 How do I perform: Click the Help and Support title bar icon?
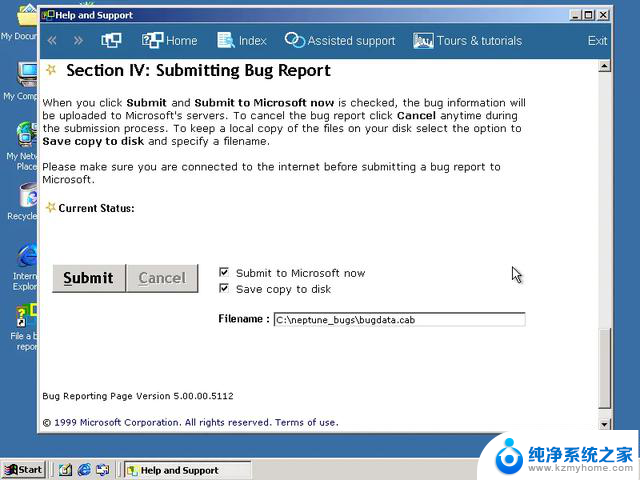[x=48, y=16]
